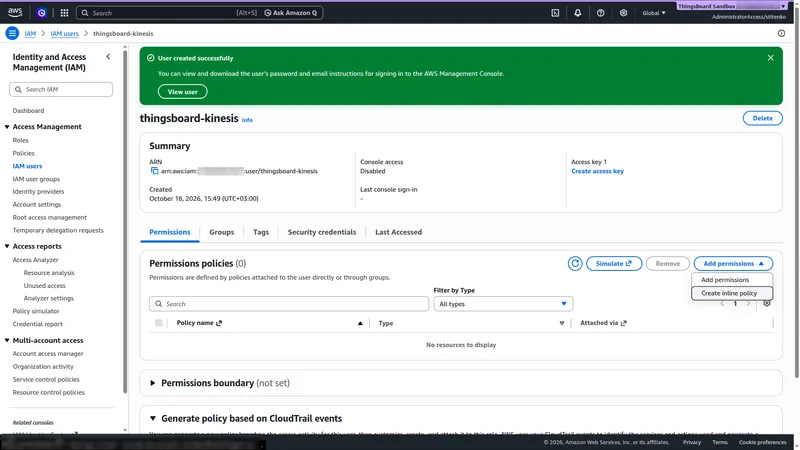Copy the user ARN

pos(155,171)
